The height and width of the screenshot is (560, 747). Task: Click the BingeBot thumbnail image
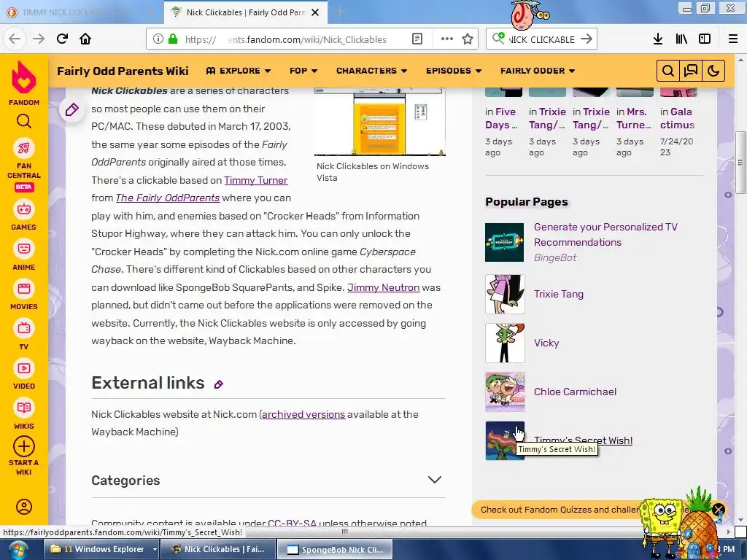click(505, 242)
